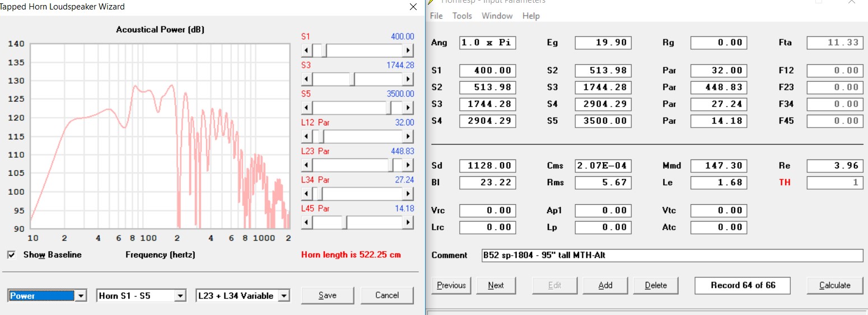The image size is (868, 315).
Task: Click the Lrc input field
Action: click(488, 227)
